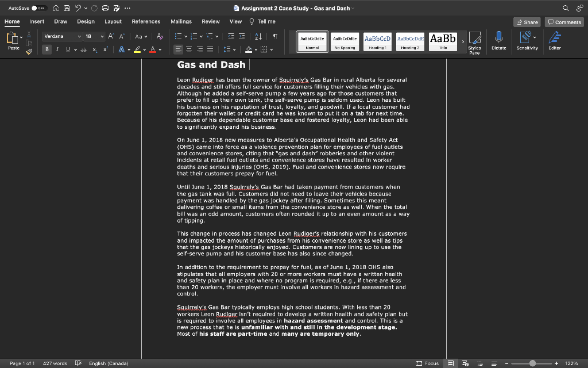Switch to the Layout tab

pos(113,21)
